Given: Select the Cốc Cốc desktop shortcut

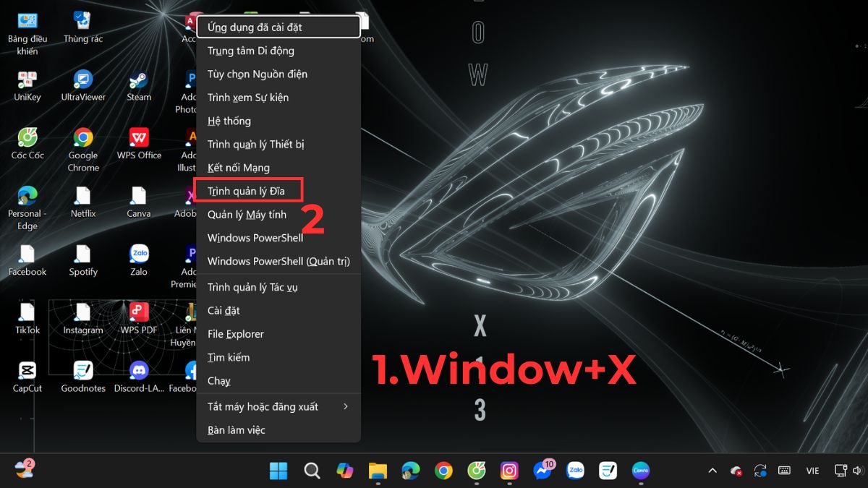Looking at the screenshot, I should point(27,144).
